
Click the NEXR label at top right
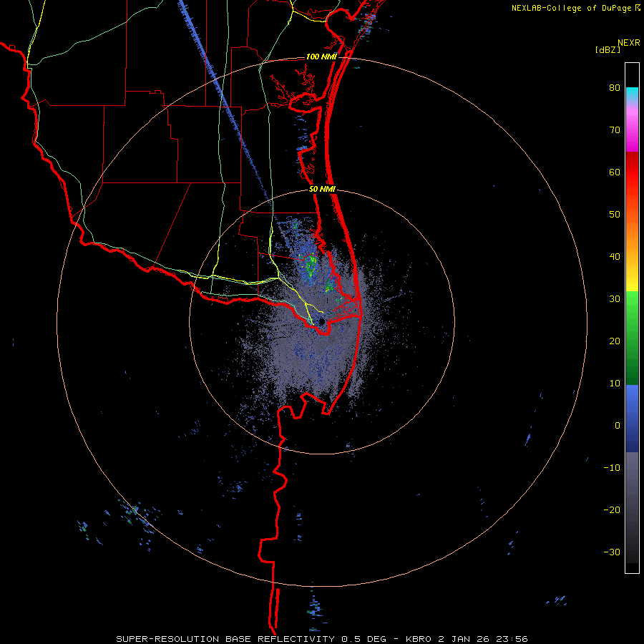point(628,43)
